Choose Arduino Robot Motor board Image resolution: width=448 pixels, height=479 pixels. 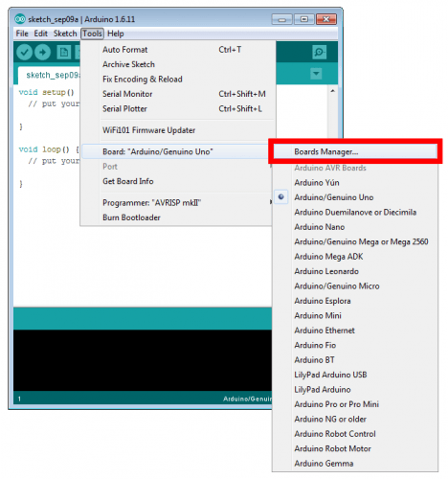tap(355, 448)
